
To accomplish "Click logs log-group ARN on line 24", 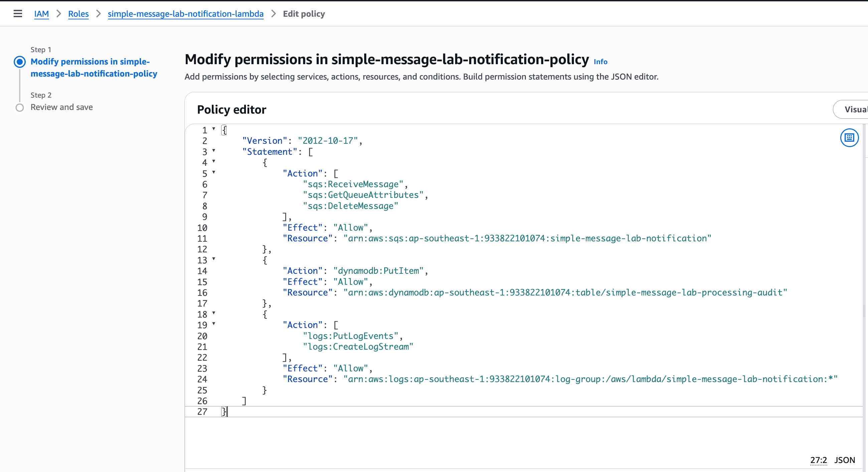I will pyautogui.click(x=590, y=379).
